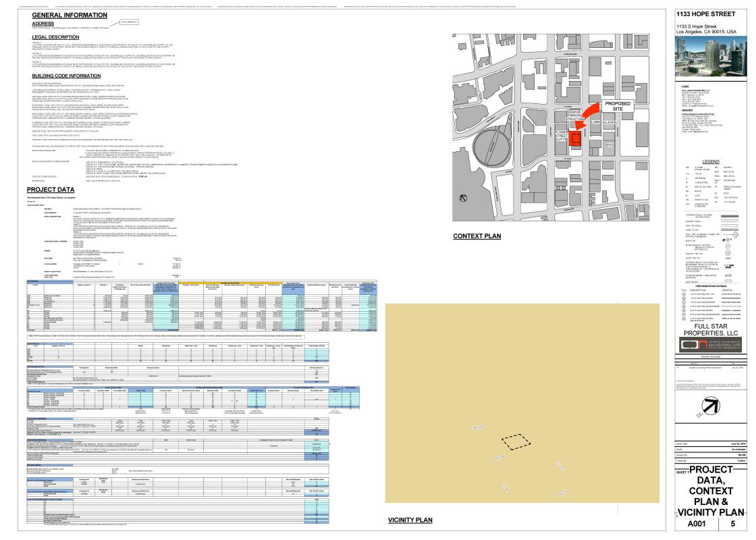The height and width of the screenshot is (540, 756).
Task: Click the 1133 HOPE STREET title
Action: click(697, 15)
